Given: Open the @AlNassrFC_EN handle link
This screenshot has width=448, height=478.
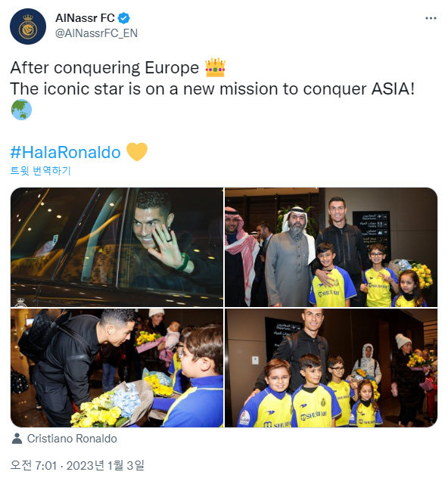Looking at the screenshot, I should [96, 33].
